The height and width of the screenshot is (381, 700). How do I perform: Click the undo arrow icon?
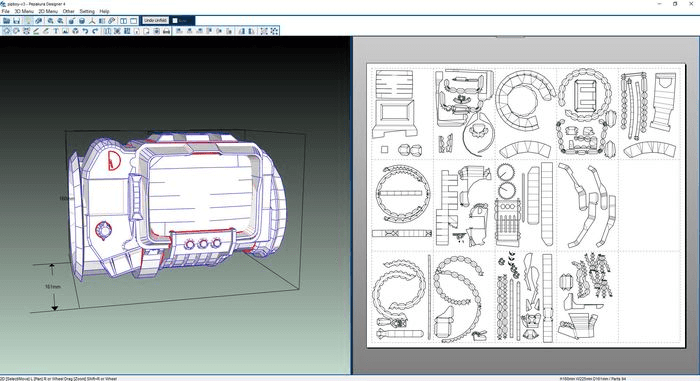coord(85,31)
